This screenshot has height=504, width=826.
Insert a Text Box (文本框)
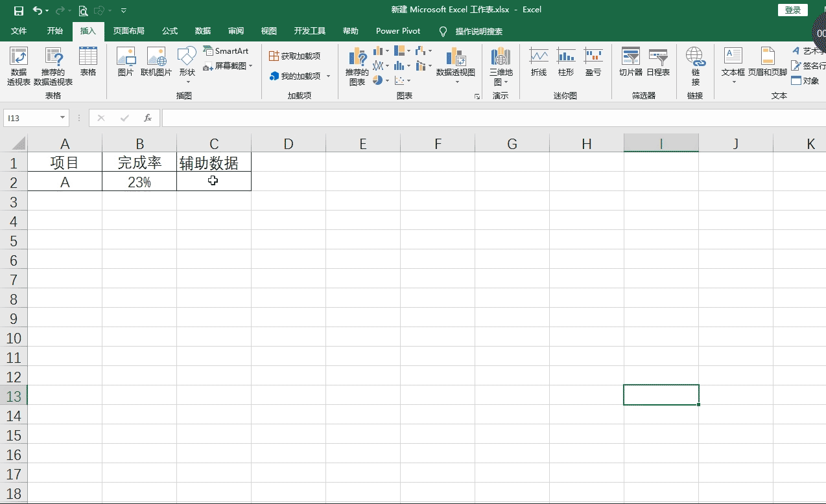point(733,65)
